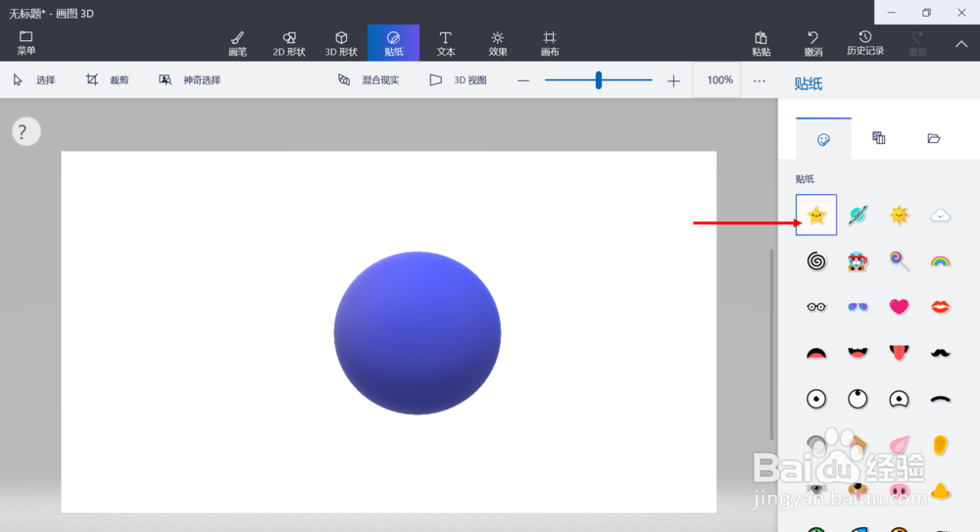Open the custom sticker folder tab
The width and height of the screenshot is (980, 532).
(933, 138)
